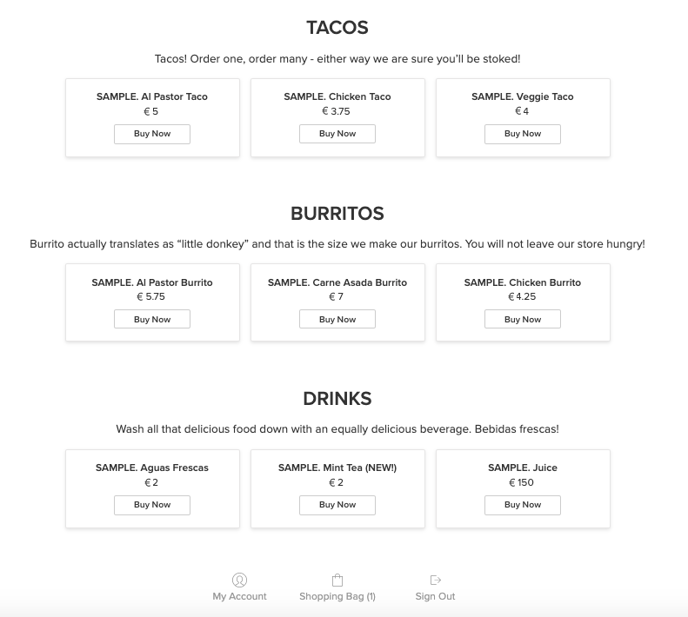Click the My Account profile icon
This screenshot has width=688, height=617.
point(239,580)
